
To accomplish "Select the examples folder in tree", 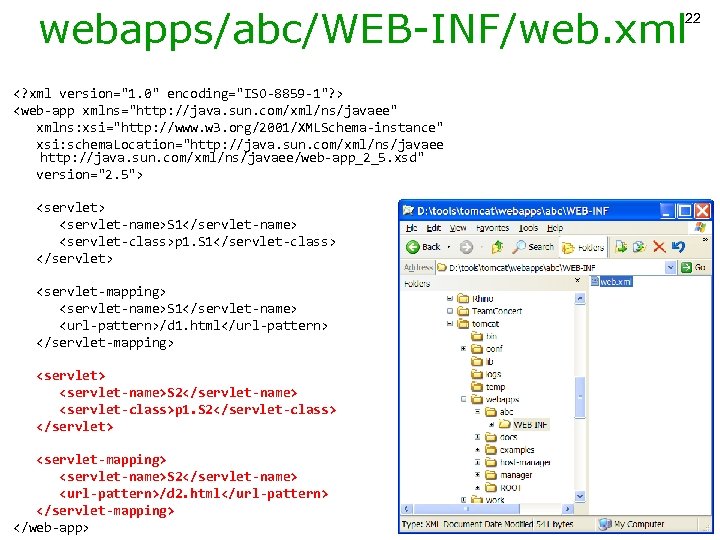I will [510, 450].
